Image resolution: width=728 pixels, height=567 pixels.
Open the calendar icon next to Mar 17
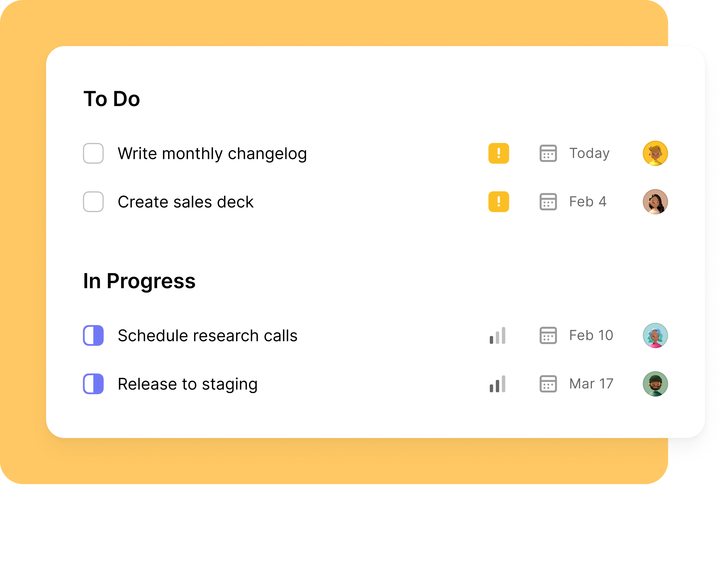(547, 383)
